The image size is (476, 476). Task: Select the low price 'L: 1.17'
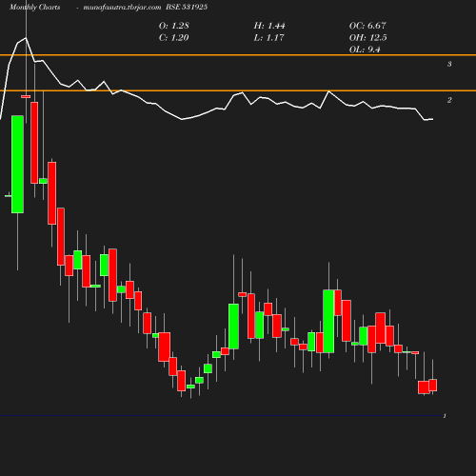[x=268, y=38]
